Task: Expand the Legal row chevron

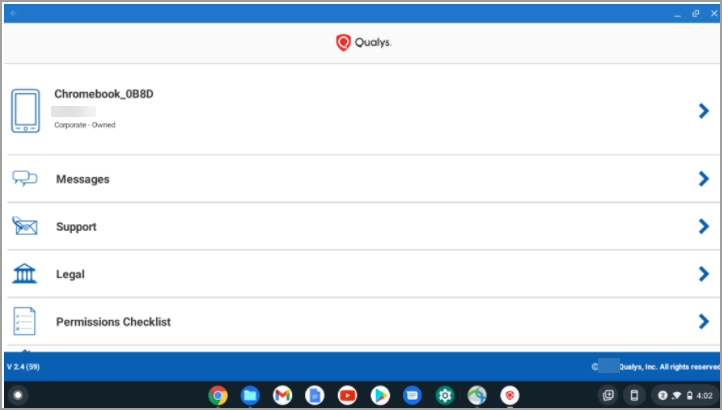Action: point(704,274)
